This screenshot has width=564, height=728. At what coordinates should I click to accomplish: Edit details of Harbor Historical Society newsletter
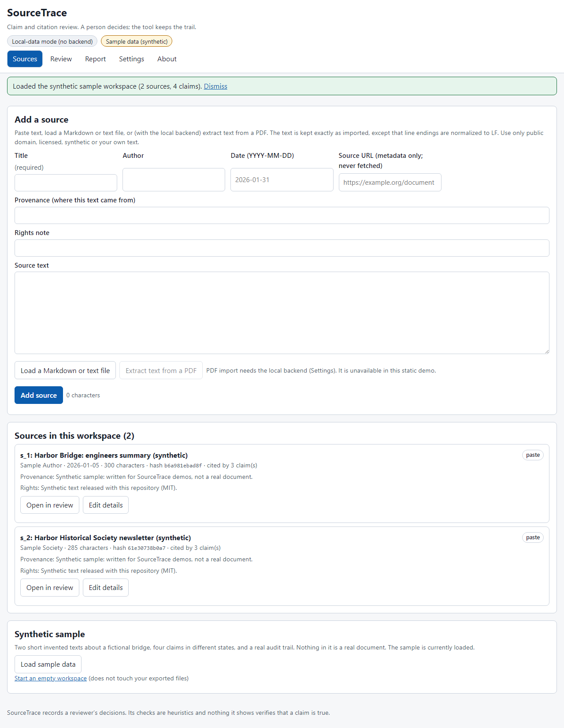106,587
